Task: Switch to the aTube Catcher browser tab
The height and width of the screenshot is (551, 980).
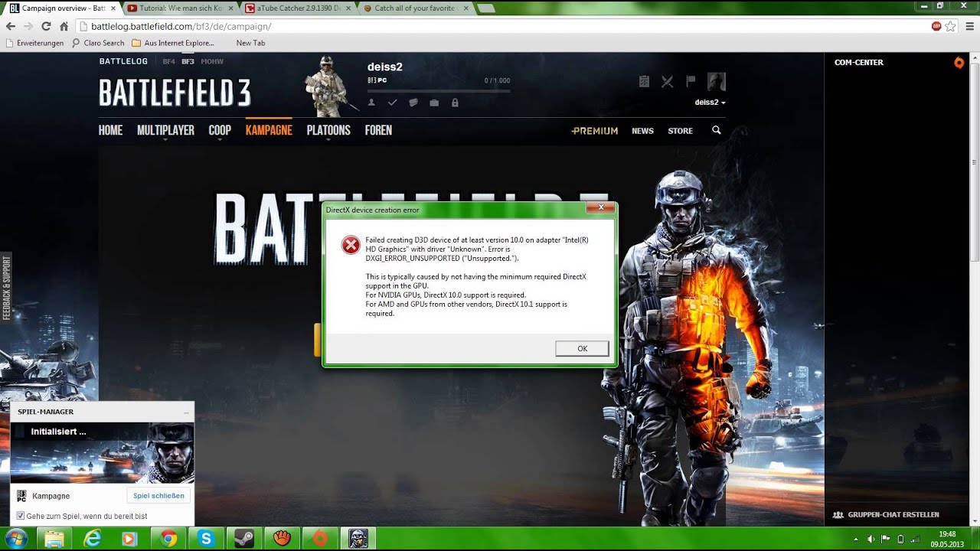Action: coord(299,8)
